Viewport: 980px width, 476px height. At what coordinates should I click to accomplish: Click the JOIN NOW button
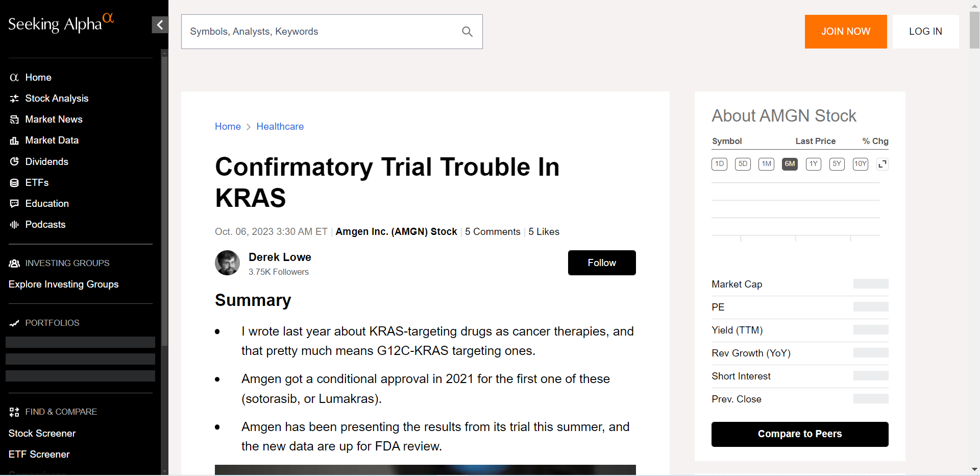coord(846,32)
